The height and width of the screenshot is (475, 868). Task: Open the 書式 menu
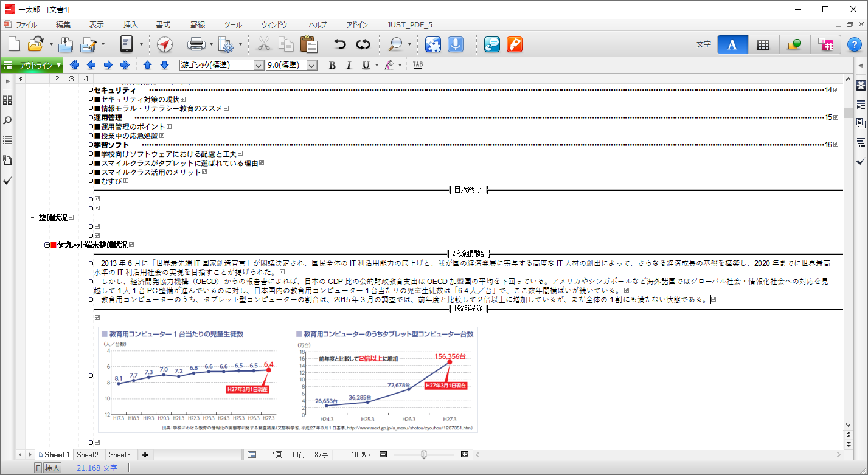163,25
